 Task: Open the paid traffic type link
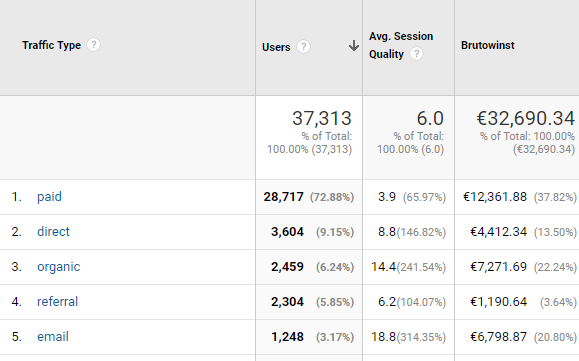(x=49, y=197)
